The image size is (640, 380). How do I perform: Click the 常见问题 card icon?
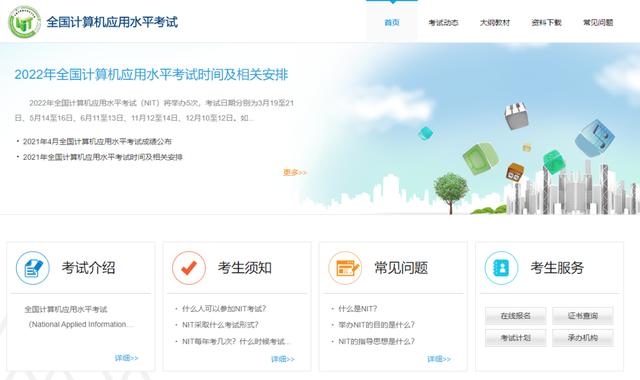[x=345, y=268]
